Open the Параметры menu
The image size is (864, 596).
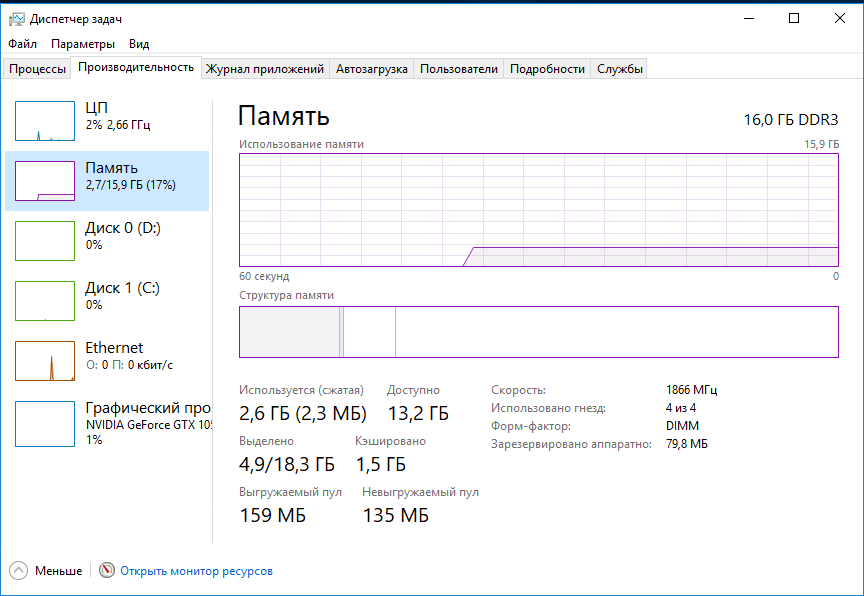83,44
